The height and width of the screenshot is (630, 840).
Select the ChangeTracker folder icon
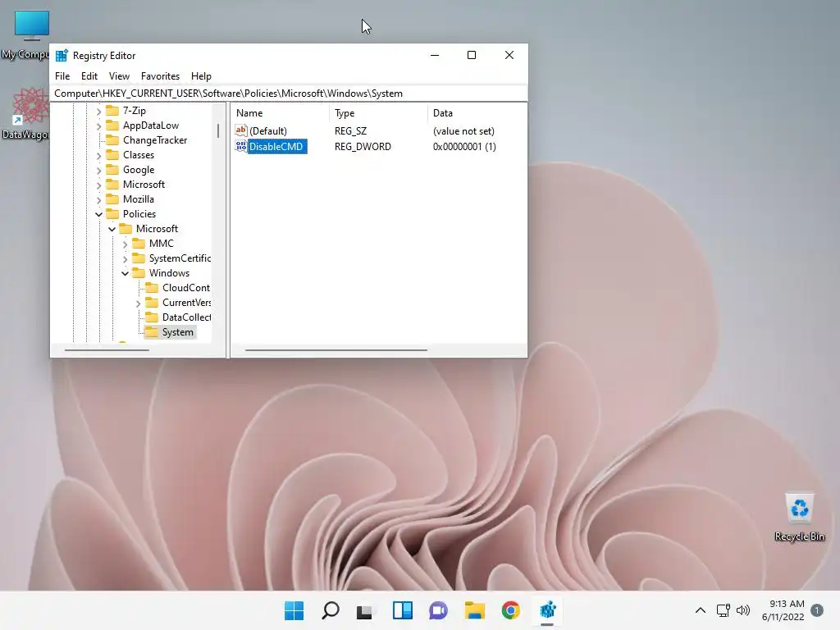(112, 139)
